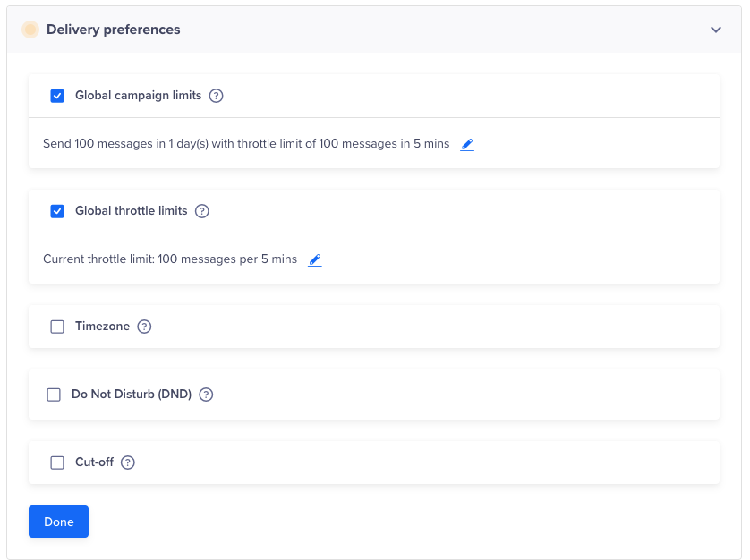The width and height of the screenshot is (750, 560).
Task: Click the help icon beside Global campaign limits
Action: 216,96
